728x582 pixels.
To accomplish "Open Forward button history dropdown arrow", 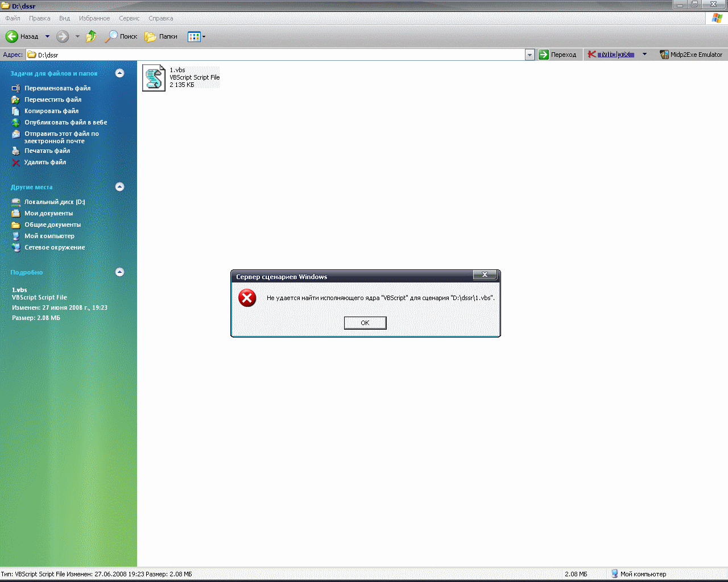I will coord(77,36).
